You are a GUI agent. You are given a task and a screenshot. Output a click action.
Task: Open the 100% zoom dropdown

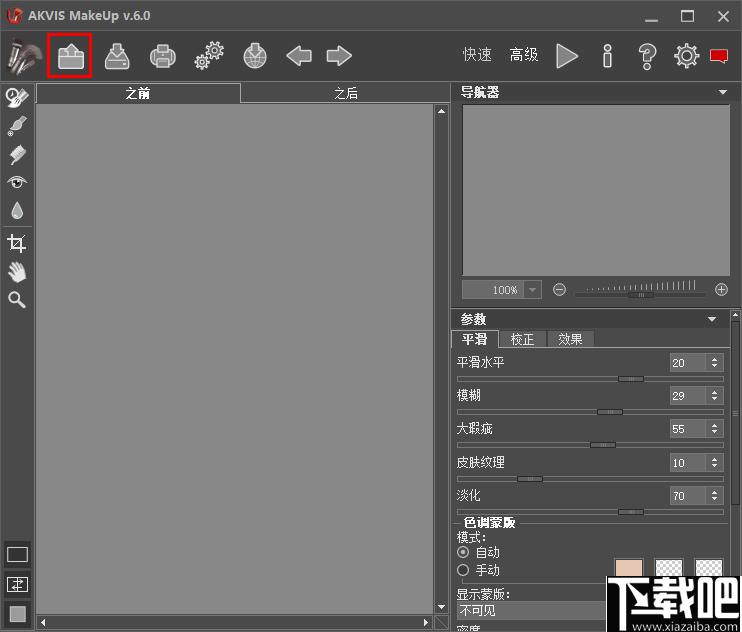point(532,290)
